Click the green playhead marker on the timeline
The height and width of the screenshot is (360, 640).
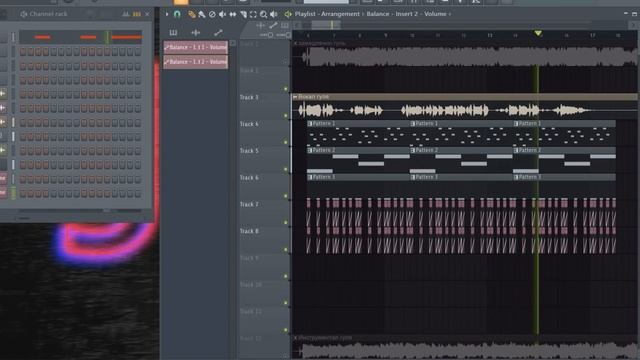click(x=538, y=33)
